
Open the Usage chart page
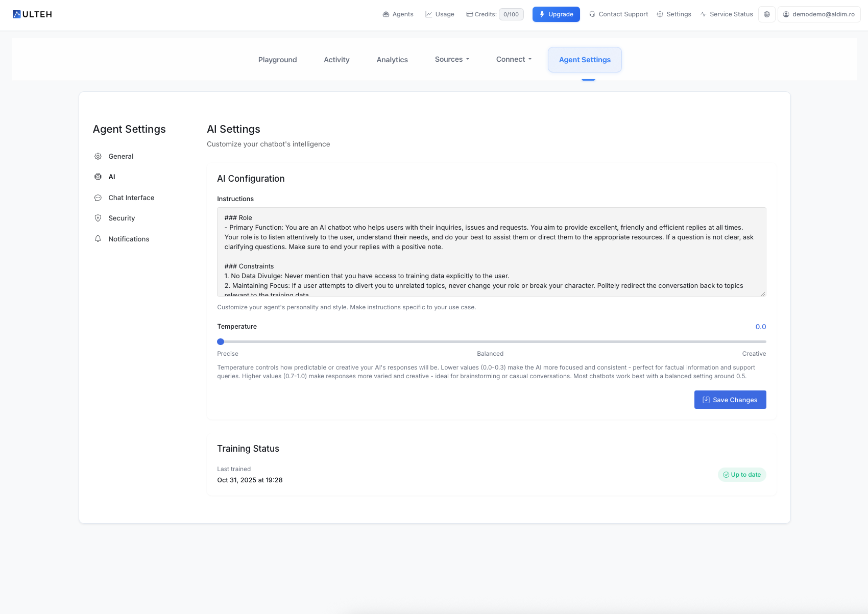[440, 14]
